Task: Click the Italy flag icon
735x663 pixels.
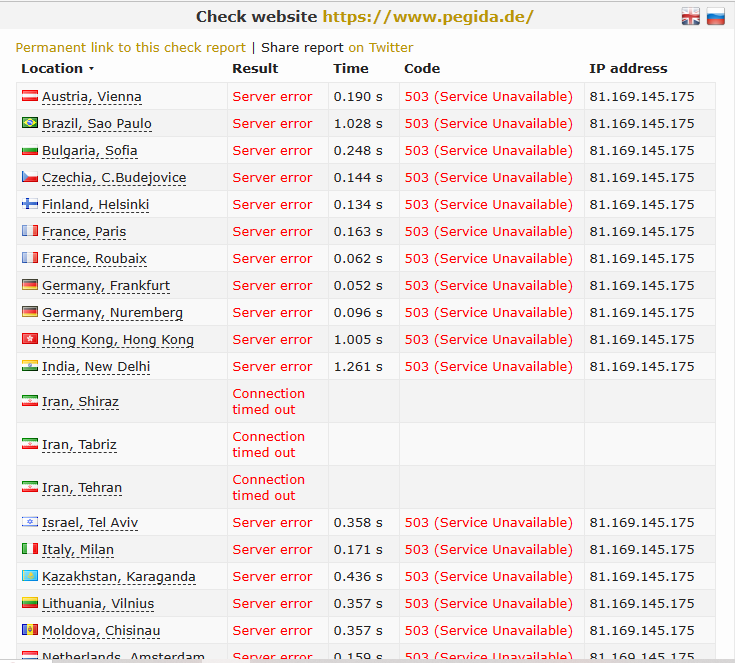Action: point(30,549)
